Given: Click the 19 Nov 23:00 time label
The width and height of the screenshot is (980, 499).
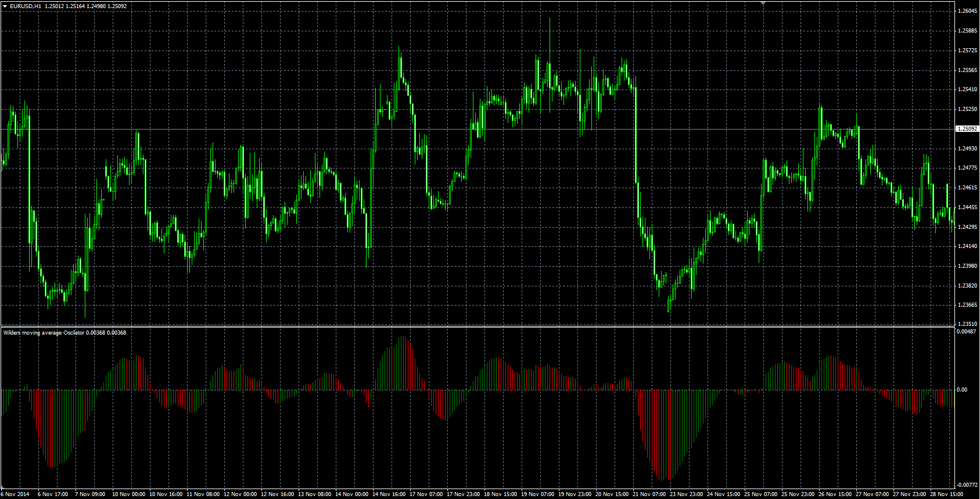Looking at the screenshot, I should click(x=575, y=494).
